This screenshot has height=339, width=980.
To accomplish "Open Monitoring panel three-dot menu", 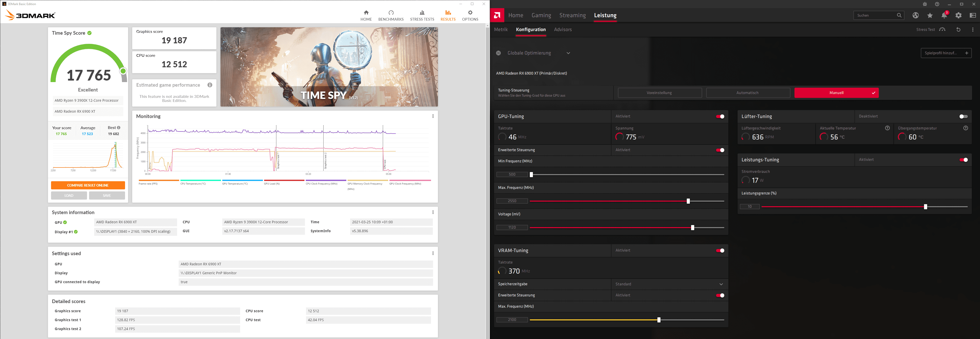I will point(433,116).
